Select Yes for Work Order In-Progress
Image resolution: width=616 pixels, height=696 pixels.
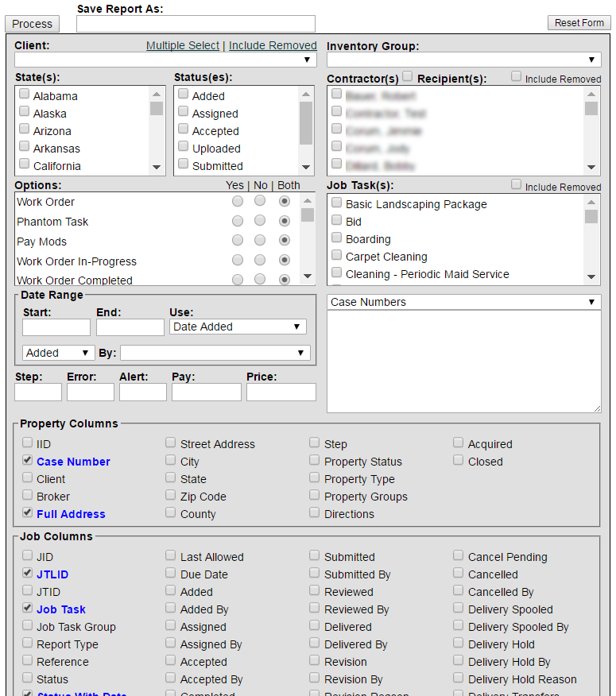point(238,260)
